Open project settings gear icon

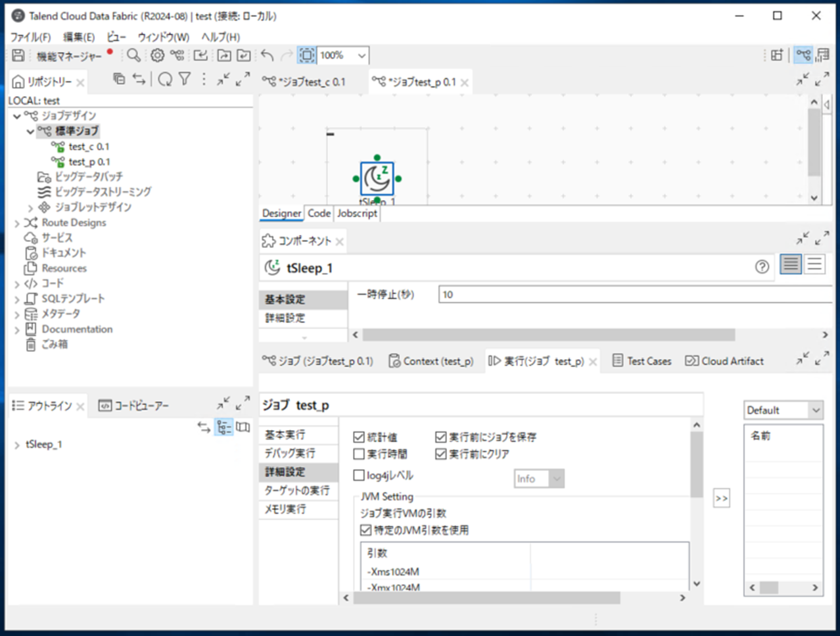click(158, 56)
